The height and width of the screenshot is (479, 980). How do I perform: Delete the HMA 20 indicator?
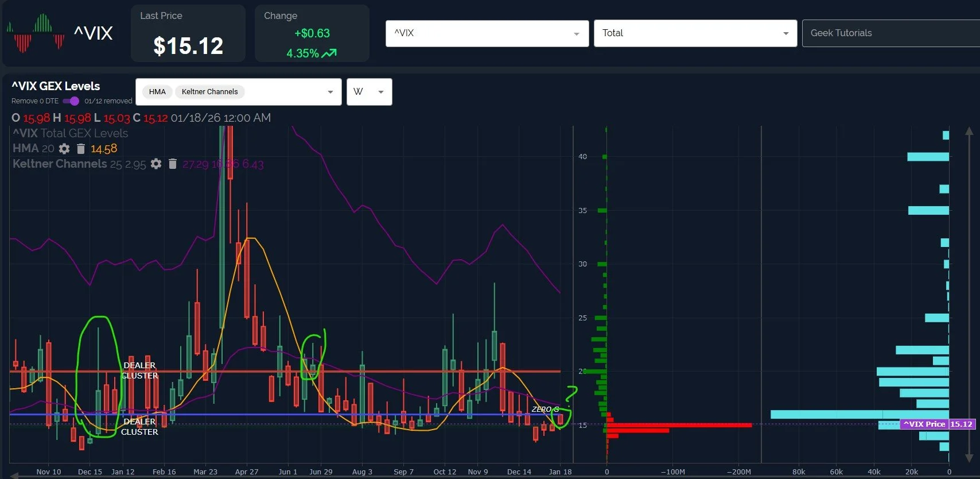click(x=81, y=149)
